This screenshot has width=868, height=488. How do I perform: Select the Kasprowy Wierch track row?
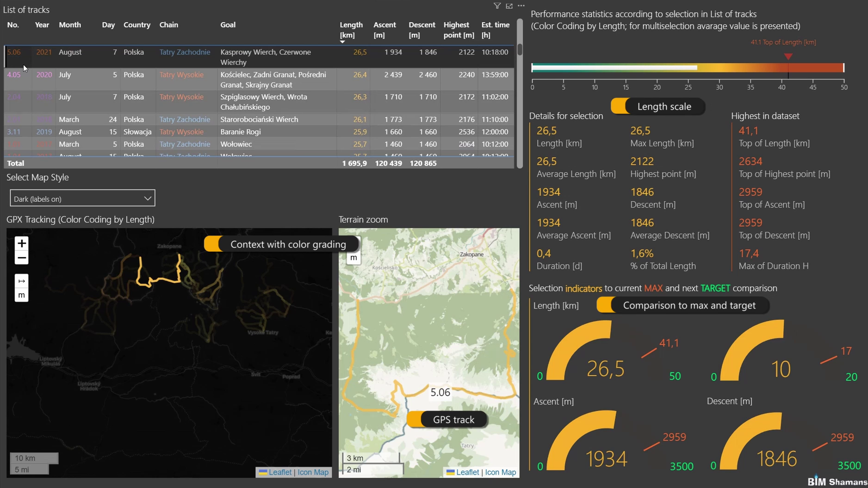pos(265,56)
